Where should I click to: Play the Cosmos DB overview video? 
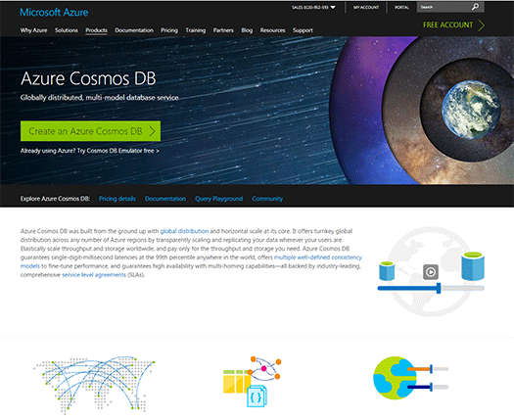(x=431, y=272)
